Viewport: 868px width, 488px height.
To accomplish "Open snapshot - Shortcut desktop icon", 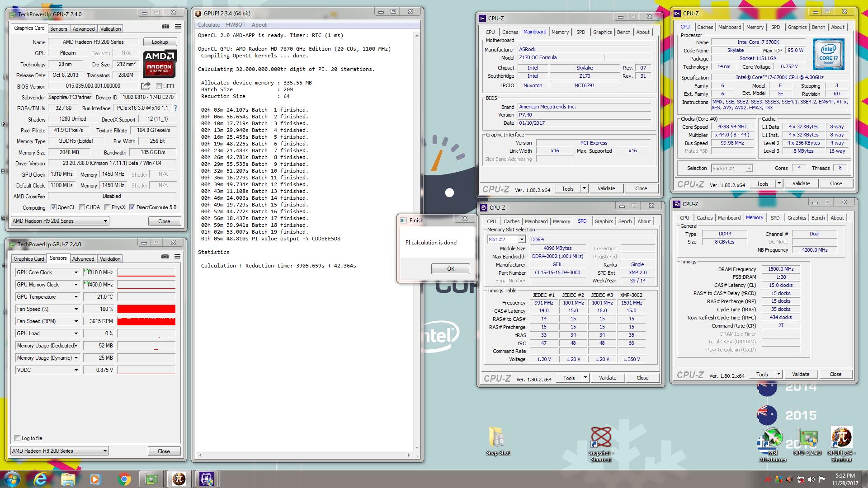I will 600,445.
